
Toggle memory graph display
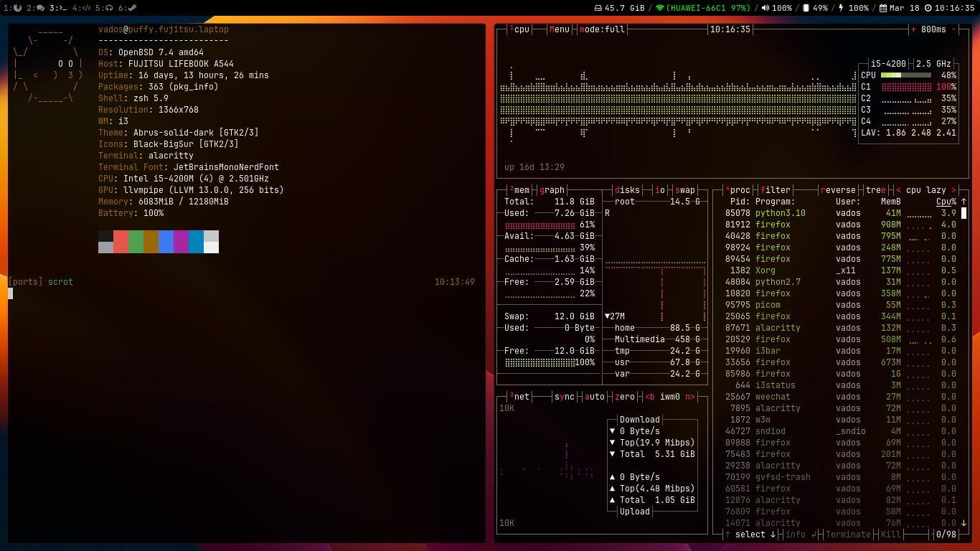552,190
